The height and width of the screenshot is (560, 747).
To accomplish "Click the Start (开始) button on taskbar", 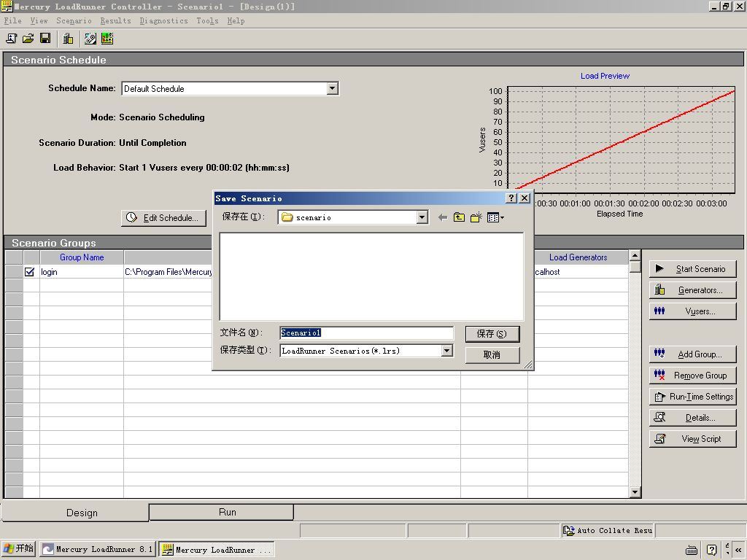I will 18,548.
